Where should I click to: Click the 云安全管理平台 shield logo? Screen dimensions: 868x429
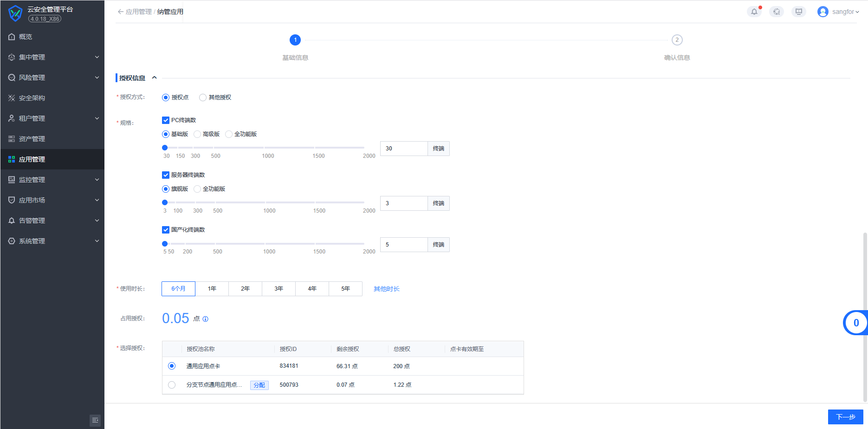15,13
